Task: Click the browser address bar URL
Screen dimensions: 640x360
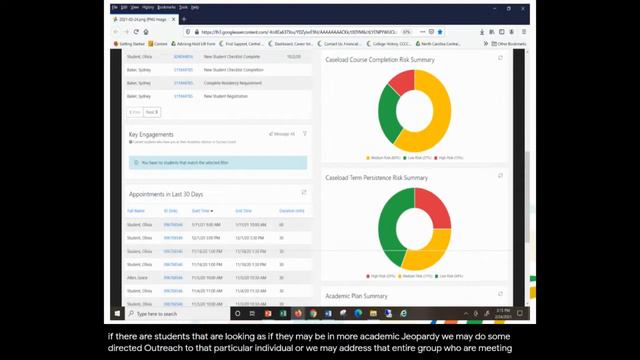Action: [x=299, y=32]
